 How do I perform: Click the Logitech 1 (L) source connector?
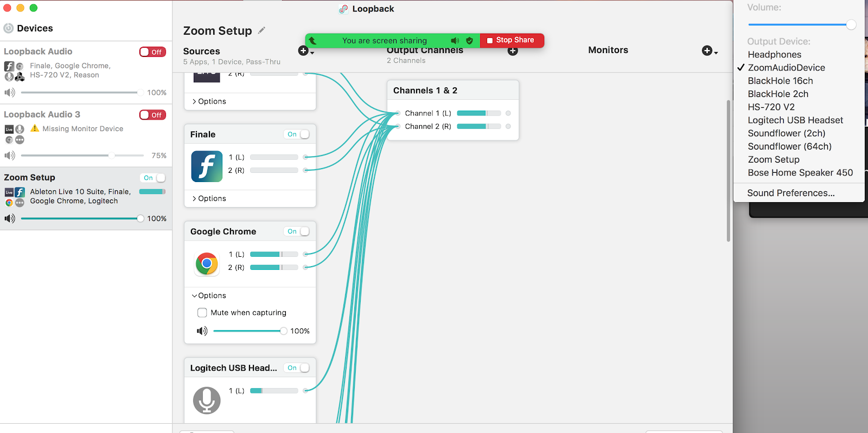click(x=305, y=391)
